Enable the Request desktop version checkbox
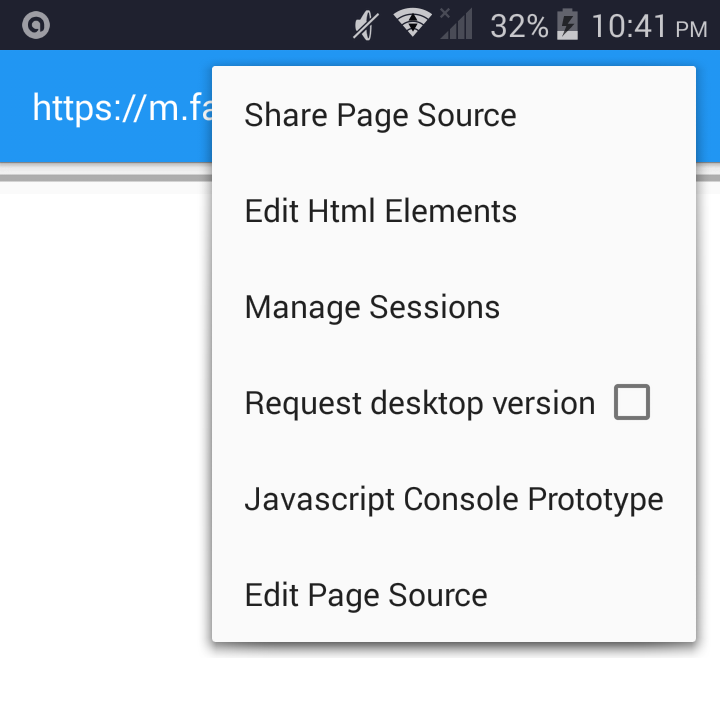 (x=632, y=403)
